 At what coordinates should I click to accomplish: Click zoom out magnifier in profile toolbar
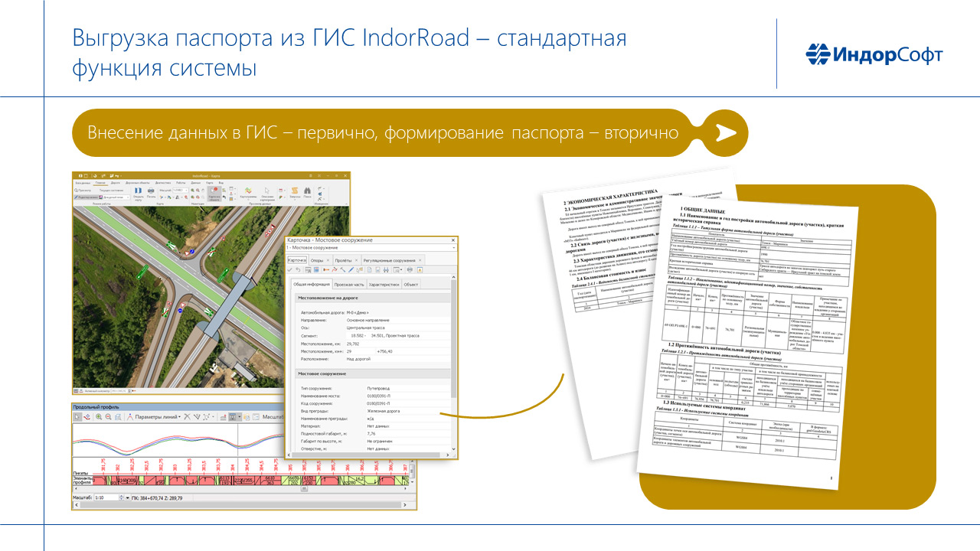click(x=108, y=417)
